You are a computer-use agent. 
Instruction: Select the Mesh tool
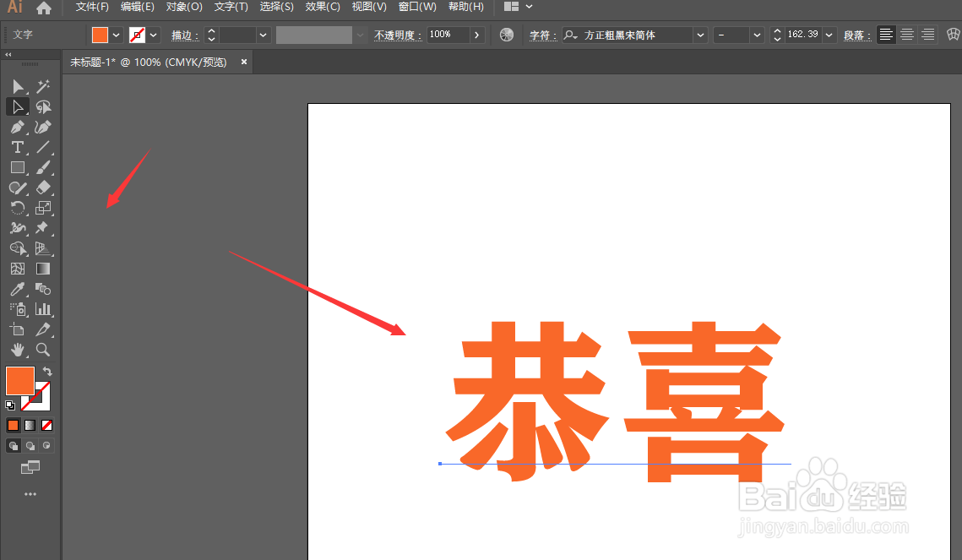(18, 269)
